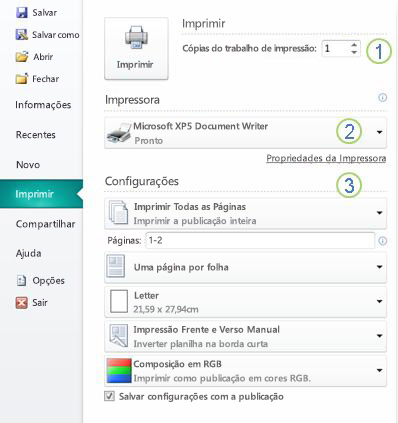Viewport: 398px width, 423px height.
Task: Click the Impressora info icon
Action: [x=382, y=97]
